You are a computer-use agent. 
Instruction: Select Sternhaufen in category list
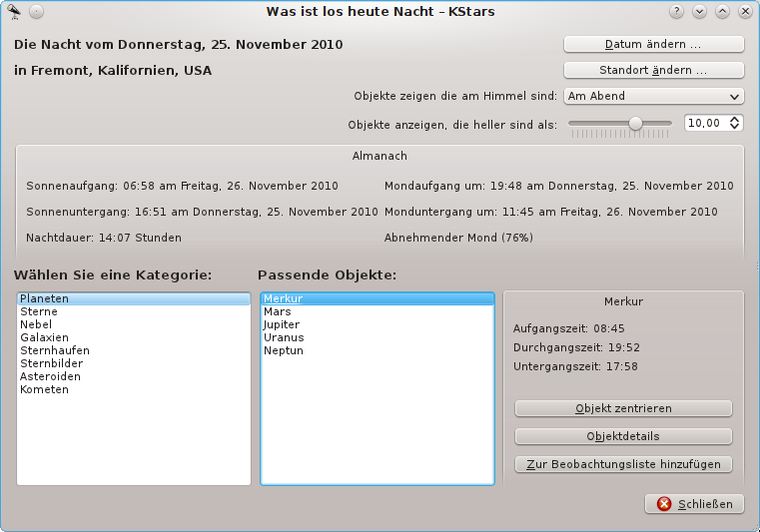(x=54, y=351)
